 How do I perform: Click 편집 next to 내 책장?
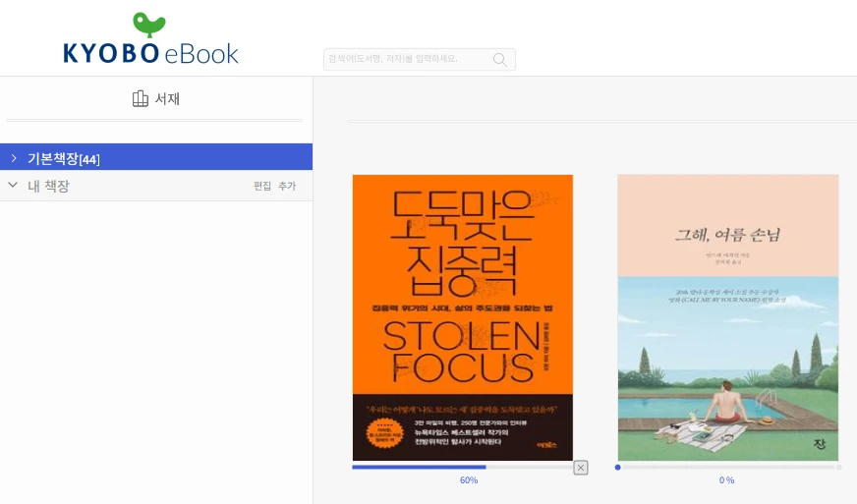coord(262,186)
